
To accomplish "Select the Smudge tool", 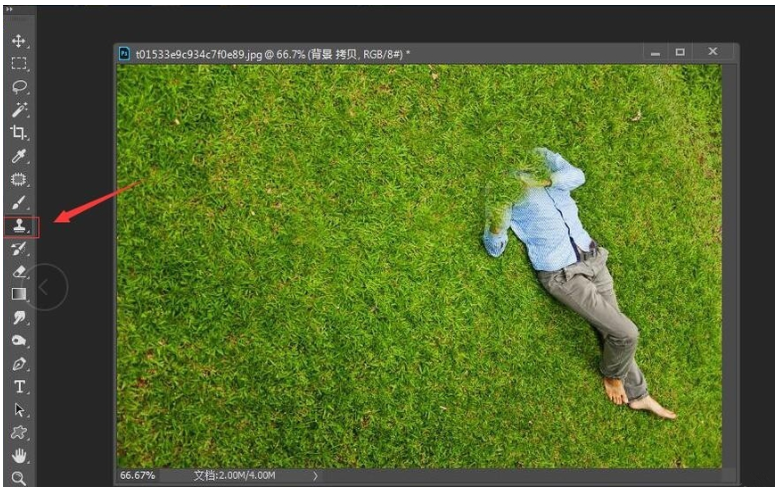I will (19, 317).
